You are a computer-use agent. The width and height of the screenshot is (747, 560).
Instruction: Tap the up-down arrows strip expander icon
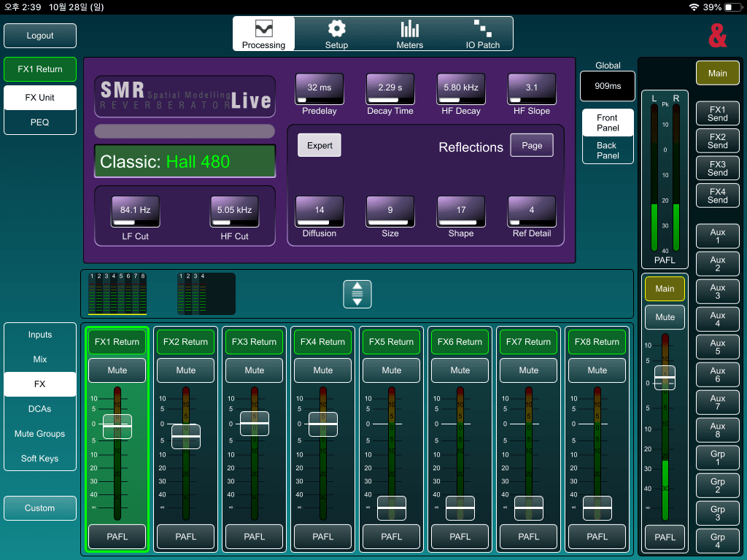coord(357,294)
